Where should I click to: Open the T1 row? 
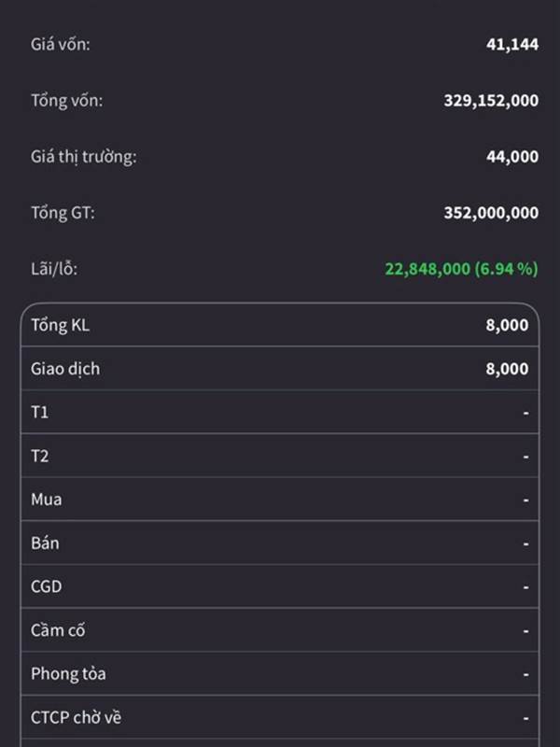pos(279,413)
